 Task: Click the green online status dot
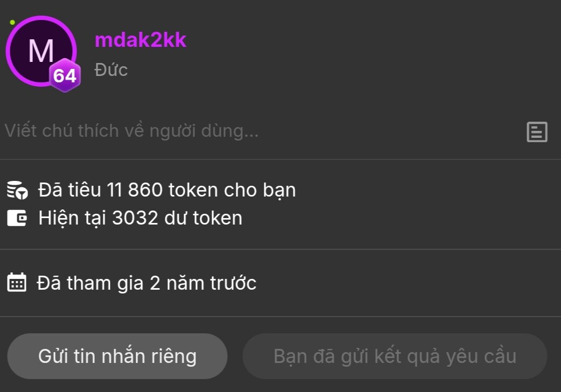[x=12, y=22]
